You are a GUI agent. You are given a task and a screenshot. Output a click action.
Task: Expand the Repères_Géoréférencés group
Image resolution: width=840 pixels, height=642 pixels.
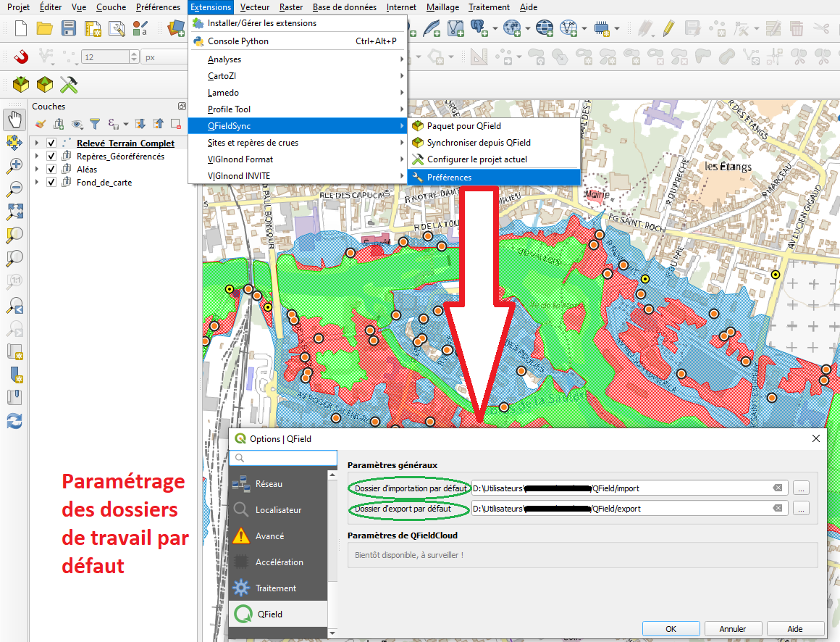(36, 156)
